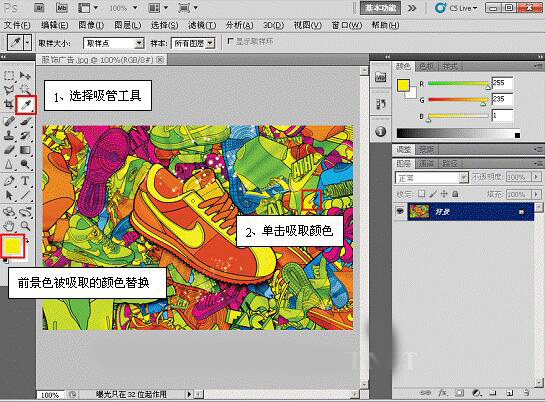Select the Eyedropper tool in toolbox
Image resolution: width=545 pixels, height=402 pixels.
[x=26, y=104]
